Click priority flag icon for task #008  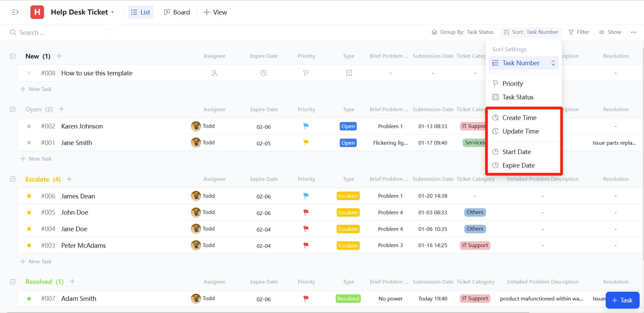click(x=306, y=73)
